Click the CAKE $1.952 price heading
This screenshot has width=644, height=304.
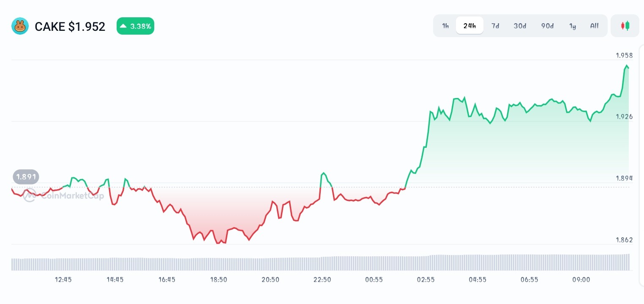click(x=70, y=27)
